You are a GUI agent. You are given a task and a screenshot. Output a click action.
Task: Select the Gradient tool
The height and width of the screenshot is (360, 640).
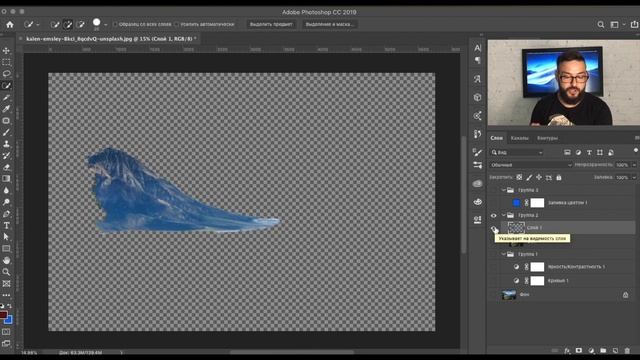[x=6, y=179]
